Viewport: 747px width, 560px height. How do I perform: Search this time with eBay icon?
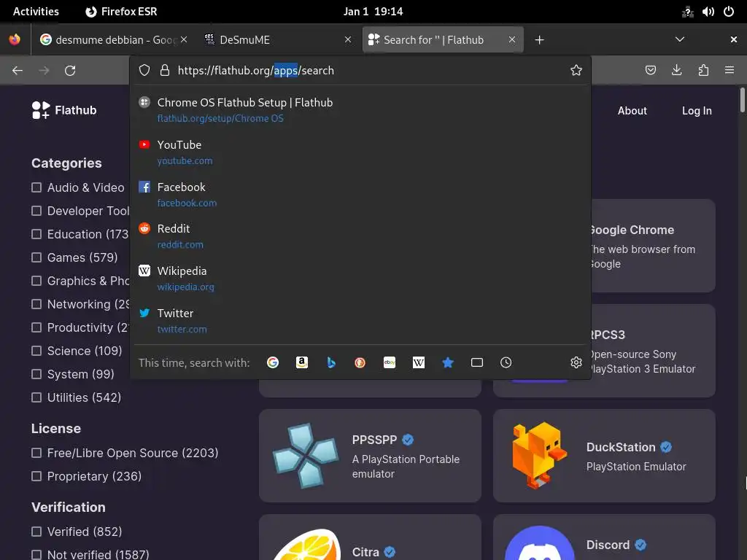click(390, 363)
